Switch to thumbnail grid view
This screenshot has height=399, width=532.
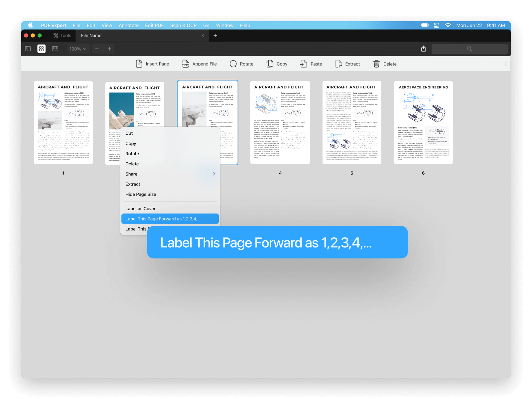[42, 49]
